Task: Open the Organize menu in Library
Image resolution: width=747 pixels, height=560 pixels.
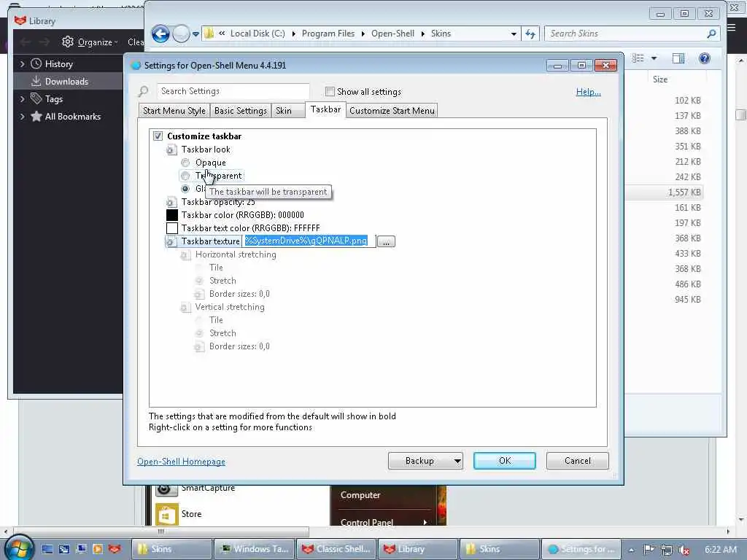Action: [90, 42]
